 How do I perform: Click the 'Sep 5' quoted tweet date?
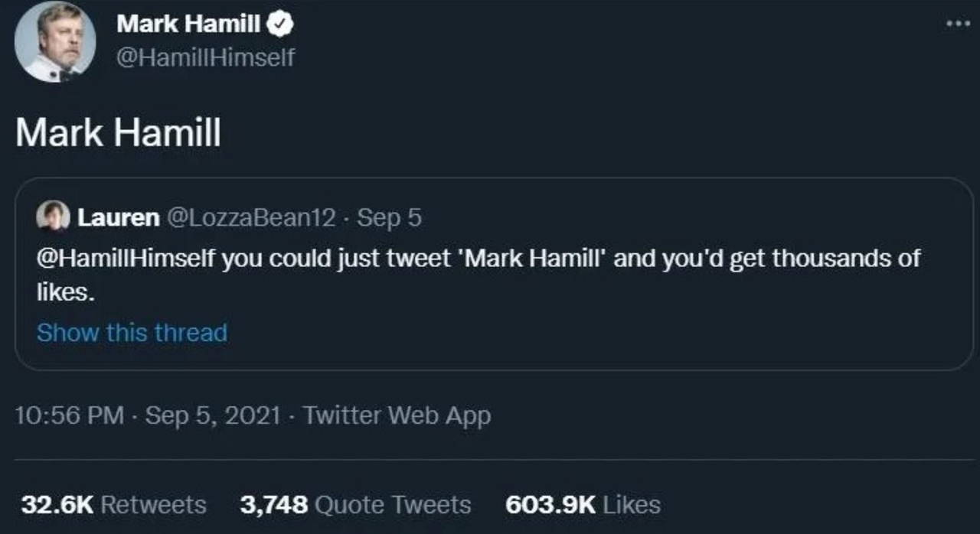click(390, 218)
